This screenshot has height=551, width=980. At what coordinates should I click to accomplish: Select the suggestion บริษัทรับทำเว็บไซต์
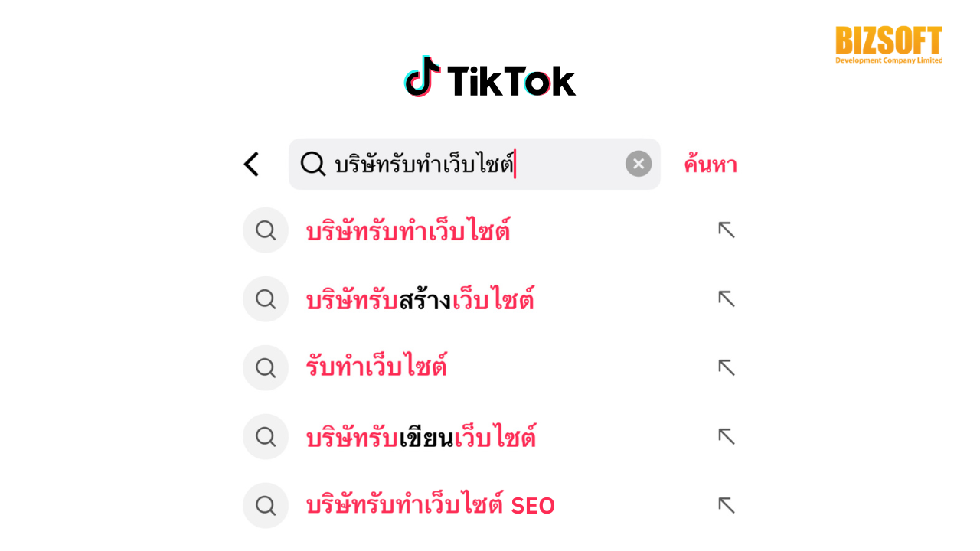pyautogui.click(x=410, y=230)
